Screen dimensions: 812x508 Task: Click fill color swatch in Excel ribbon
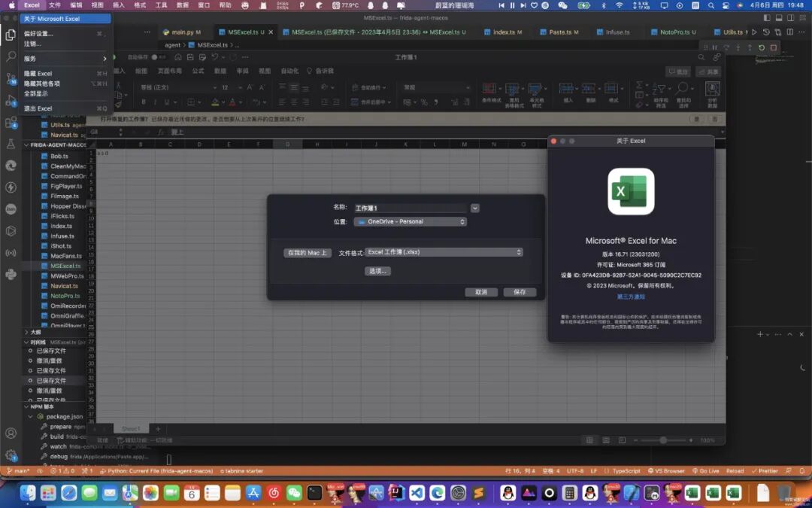215,102
